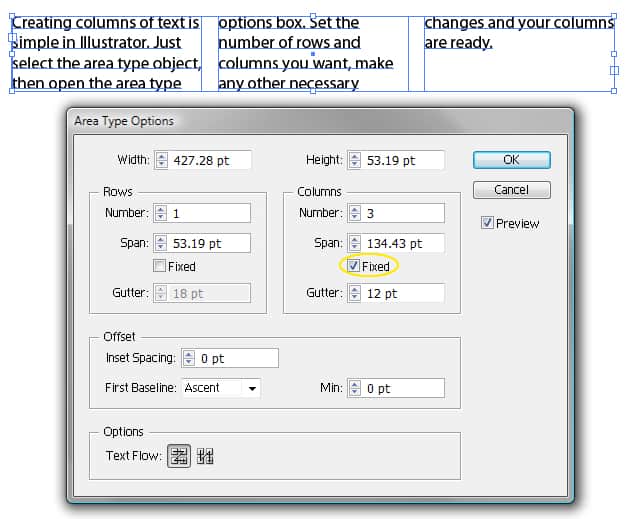Uncheck the Columns Fixed checkbox
Viewport: 631px width, 519px height.
point(353,267)
